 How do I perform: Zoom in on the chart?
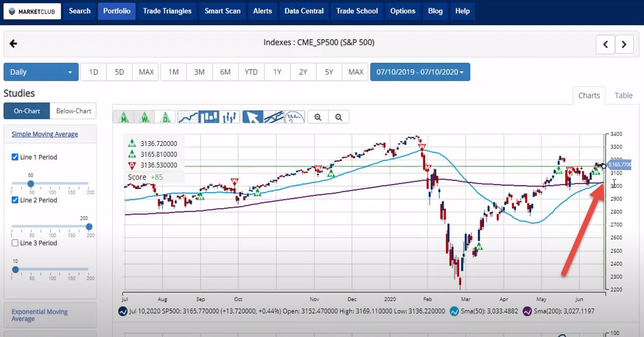318,117
